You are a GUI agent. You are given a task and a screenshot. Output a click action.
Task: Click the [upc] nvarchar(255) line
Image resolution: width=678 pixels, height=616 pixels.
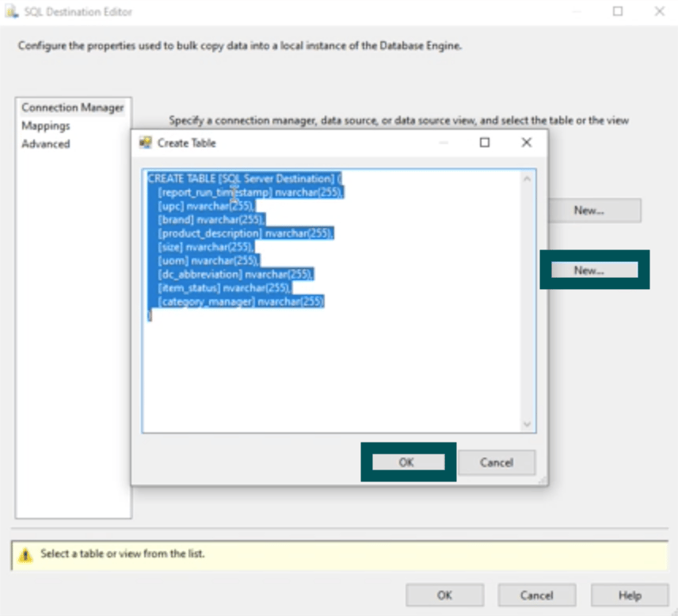pos(206,206)
